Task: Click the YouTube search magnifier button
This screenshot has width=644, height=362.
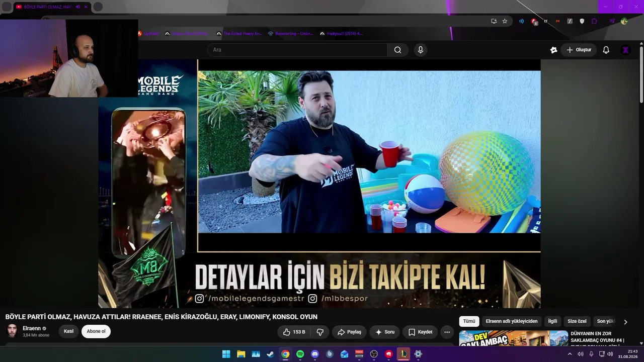Action: pyautogui.click(x=397, y=50)
